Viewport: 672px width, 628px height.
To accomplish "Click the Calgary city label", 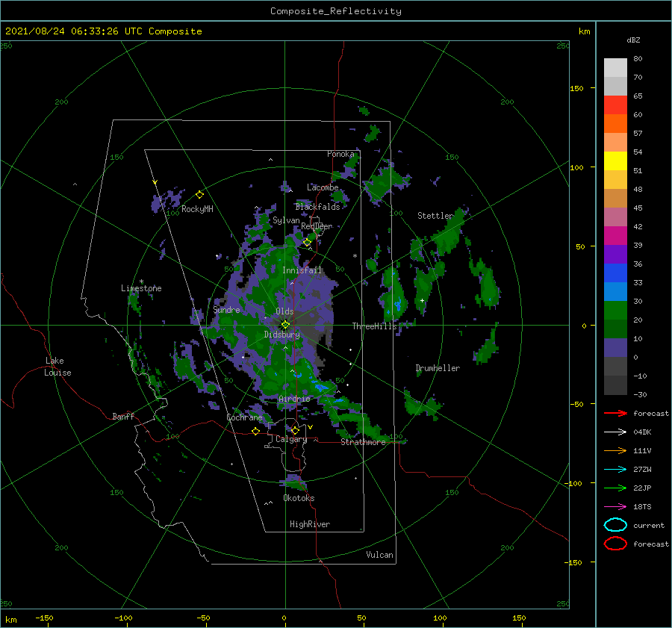I will pyautogui.click(x=291, y=439).
